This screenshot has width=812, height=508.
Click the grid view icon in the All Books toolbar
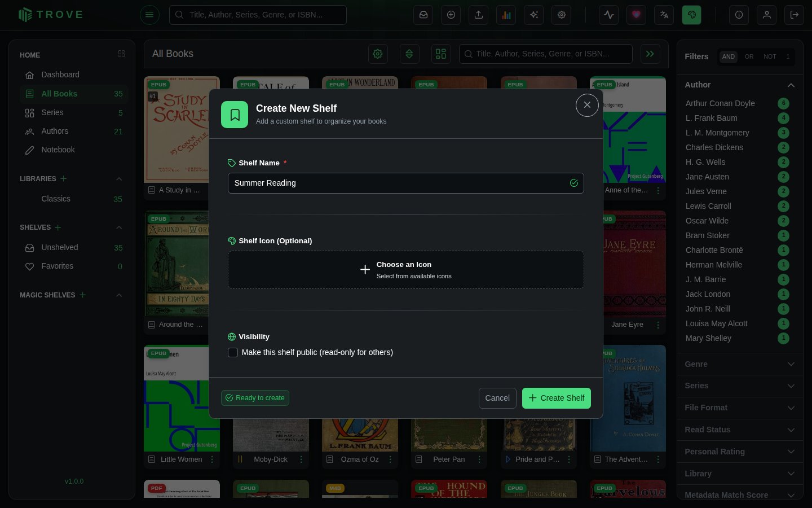[x=441, y=54]
